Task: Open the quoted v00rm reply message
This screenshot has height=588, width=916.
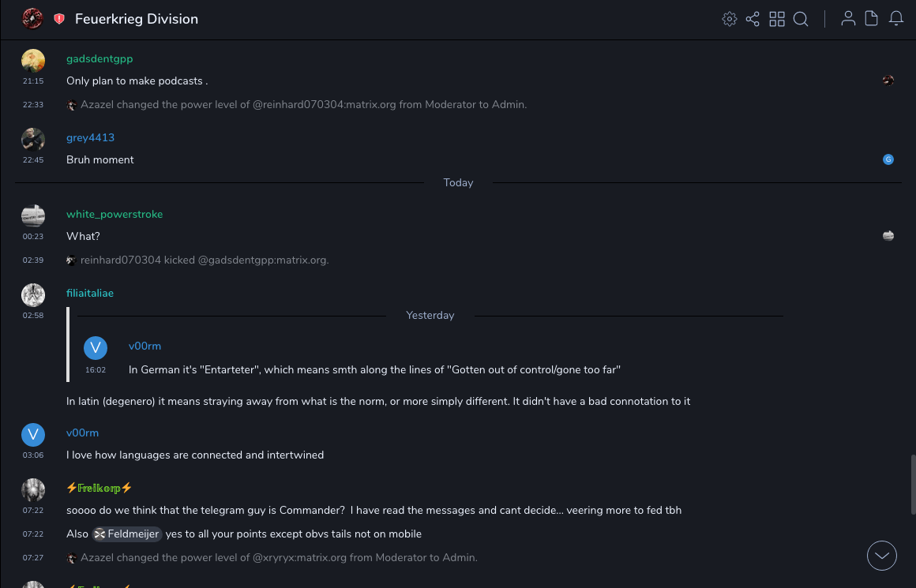Action: coord(374,369)
